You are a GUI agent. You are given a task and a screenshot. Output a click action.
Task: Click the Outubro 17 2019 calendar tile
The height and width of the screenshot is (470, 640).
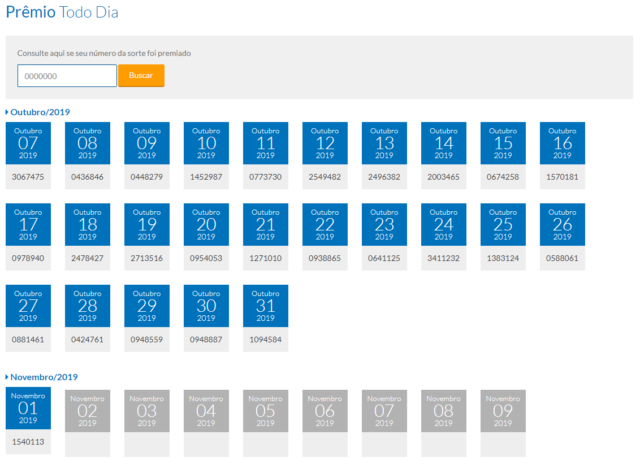(28, 225)
